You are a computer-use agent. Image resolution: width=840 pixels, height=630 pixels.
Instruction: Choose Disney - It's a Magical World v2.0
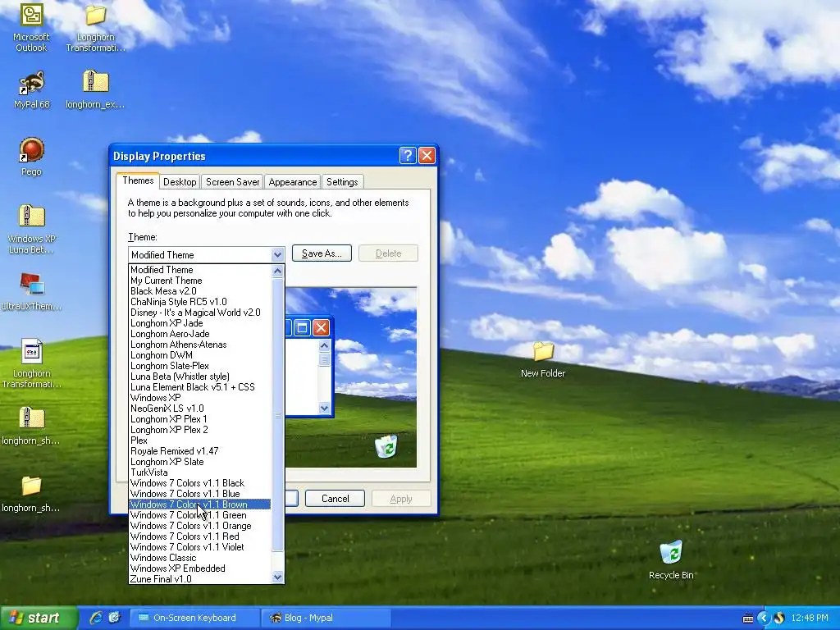tap(200, 313)
